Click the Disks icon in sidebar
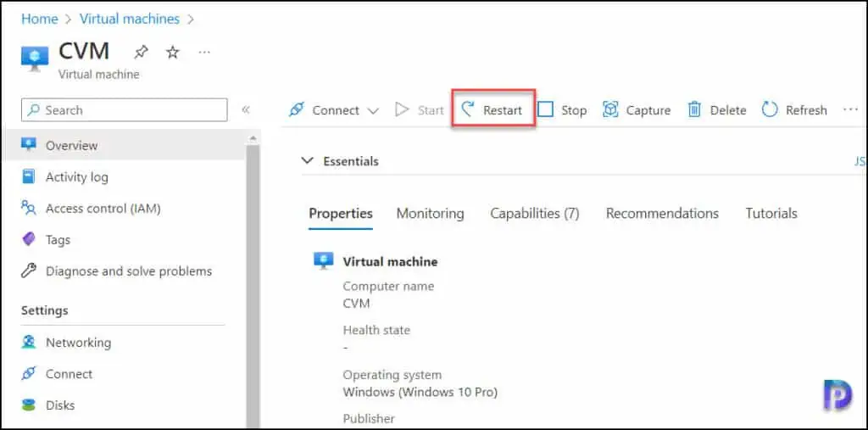The width and height of the screenshot is (868, 430). (28, 405)
